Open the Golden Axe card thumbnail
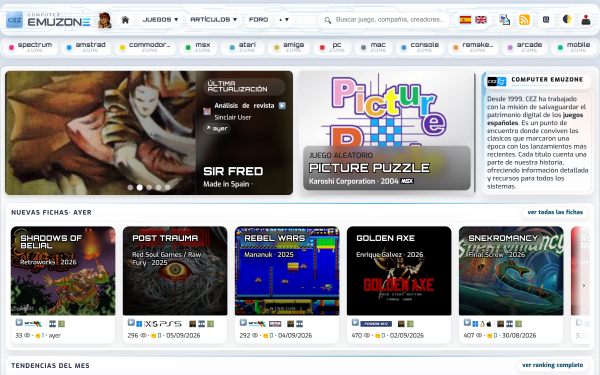Screen dimensions: 600x375 click(x=399, y=271)
